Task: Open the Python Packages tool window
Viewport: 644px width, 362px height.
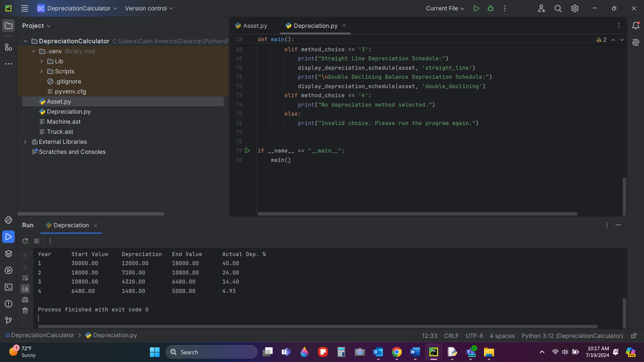Action: [x=8, y=254]
